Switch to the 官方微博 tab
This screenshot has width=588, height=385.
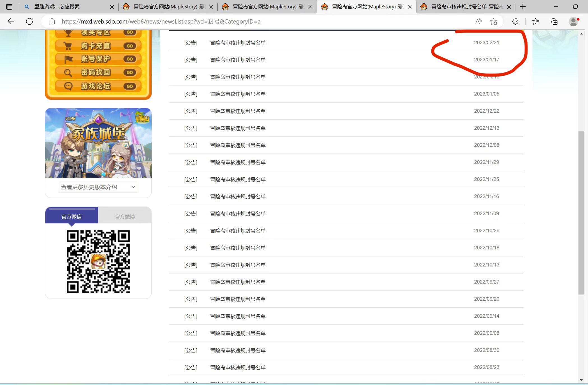[125, 217]
